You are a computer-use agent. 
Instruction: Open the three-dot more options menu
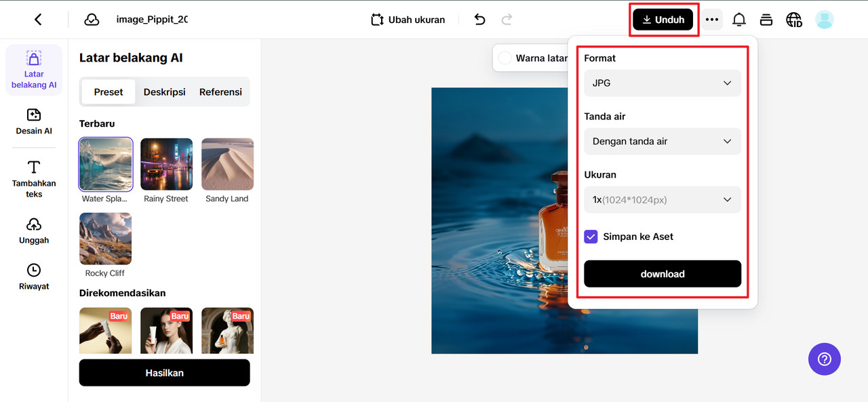pos(711,20)
